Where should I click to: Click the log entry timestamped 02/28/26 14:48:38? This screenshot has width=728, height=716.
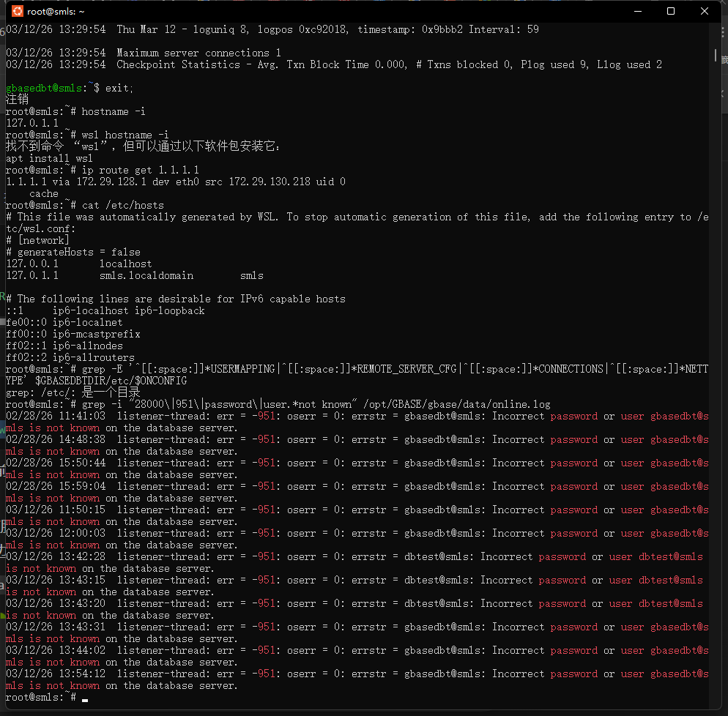pos(357,445)
